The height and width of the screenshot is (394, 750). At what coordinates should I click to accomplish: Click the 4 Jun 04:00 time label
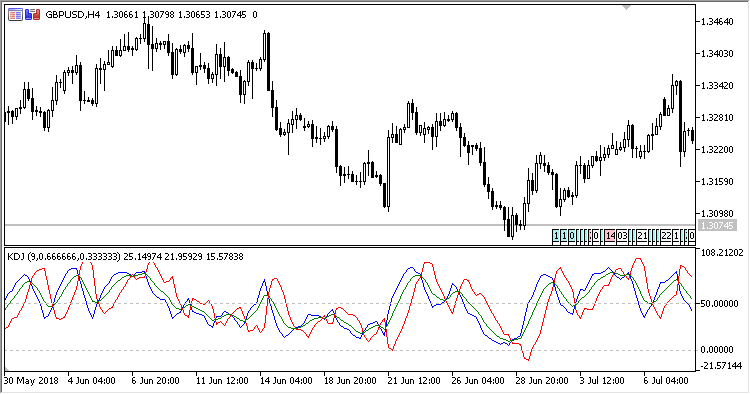point(91,381)
